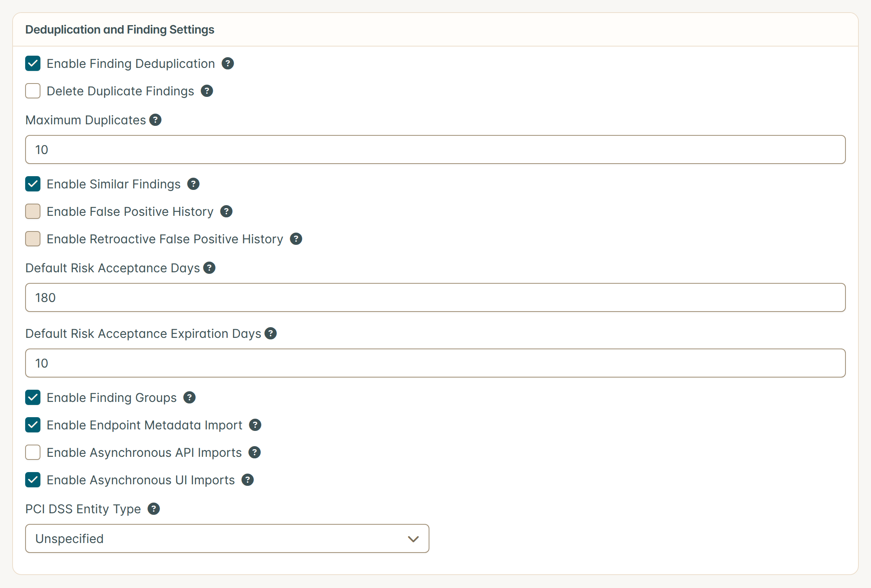Image resolution: width=871 pixels, height=588 pixels.
Task: Toggle Enable Retroactive False Positive History checkbox
Action: point(33,239)
